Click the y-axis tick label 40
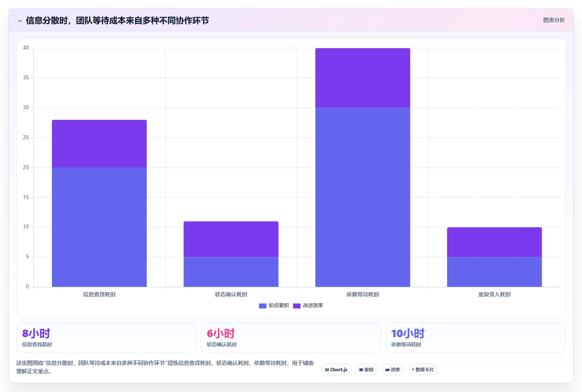 tap(26, 48)
